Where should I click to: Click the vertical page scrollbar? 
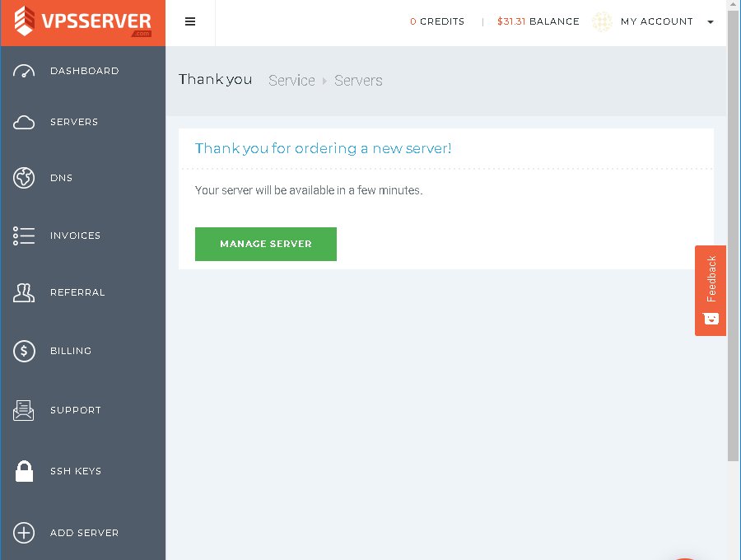tap(733, 235)
